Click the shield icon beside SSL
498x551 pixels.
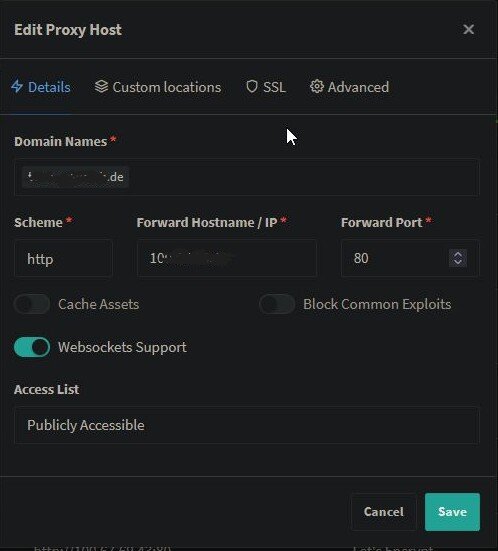pos(252,86)
